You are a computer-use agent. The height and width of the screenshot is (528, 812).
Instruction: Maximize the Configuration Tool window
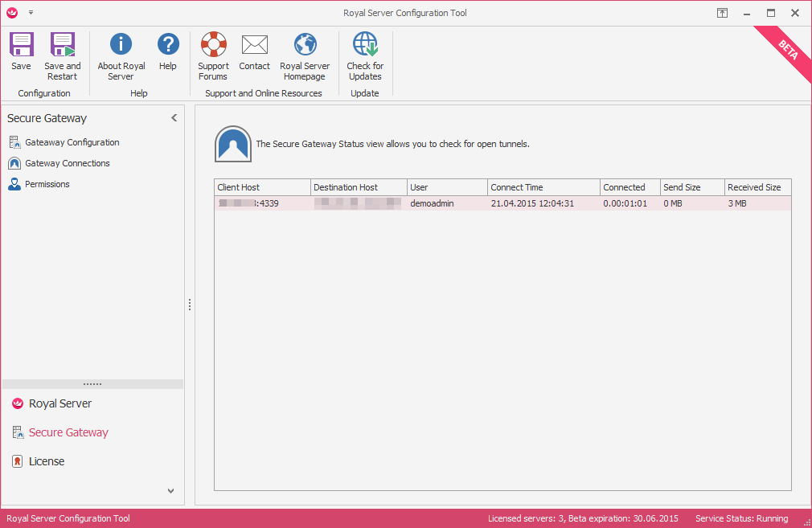pyautogui.click(x=771, y=13)
